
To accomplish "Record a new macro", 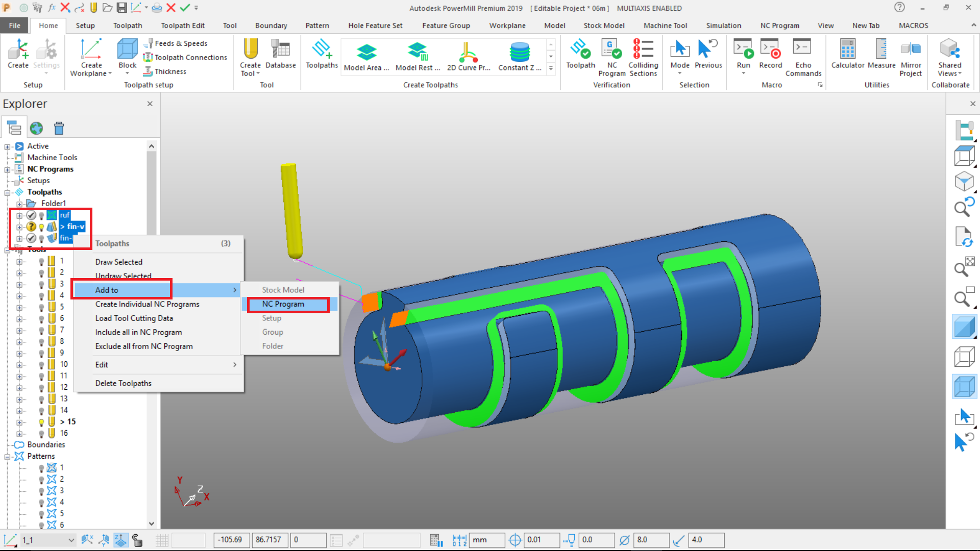I will click(x=771, y=54).
